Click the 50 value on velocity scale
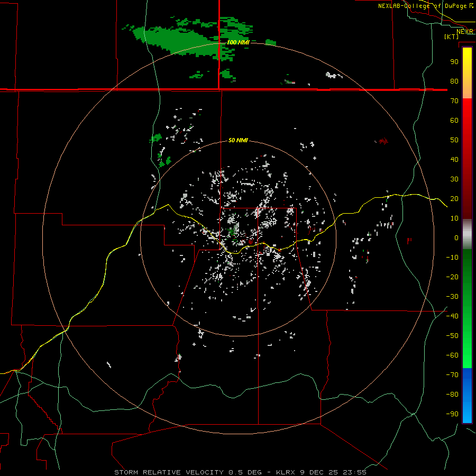476x476 pixels. tap(454, 140)
